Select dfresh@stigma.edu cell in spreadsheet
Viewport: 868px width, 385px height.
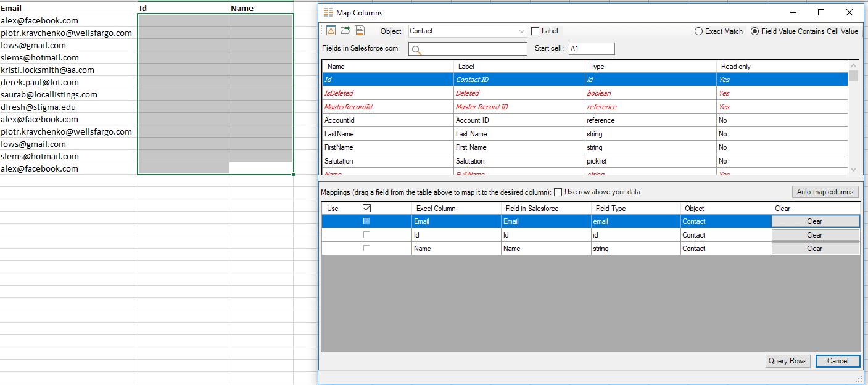pyautogui.click(x=68, y=107)
